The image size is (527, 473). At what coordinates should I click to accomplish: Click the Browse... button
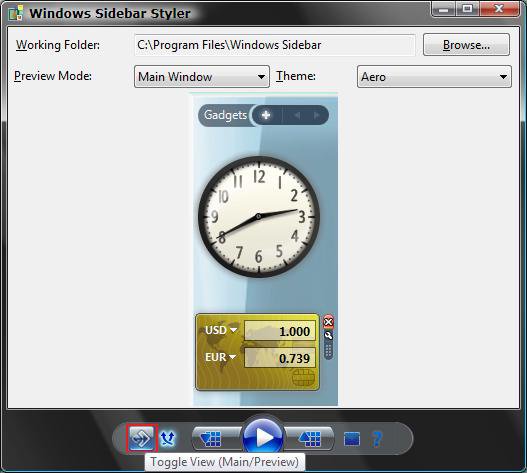point(466,45)
